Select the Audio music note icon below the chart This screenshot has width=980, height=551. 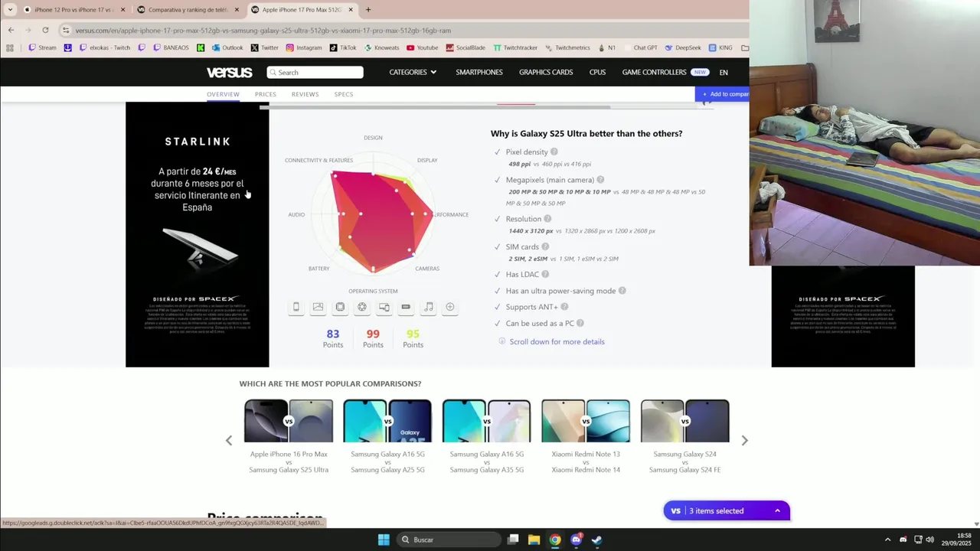click(429, 307)
